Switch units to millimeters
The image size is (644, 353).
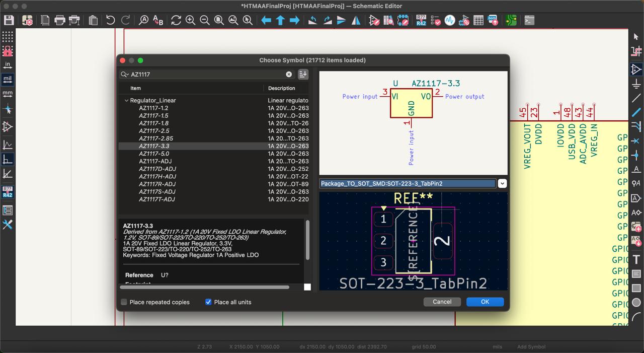[8, 94]
